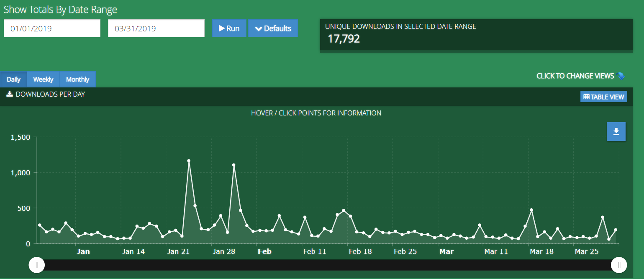Click the first data point on the chart
644x279 pixels.
[40, 225]
